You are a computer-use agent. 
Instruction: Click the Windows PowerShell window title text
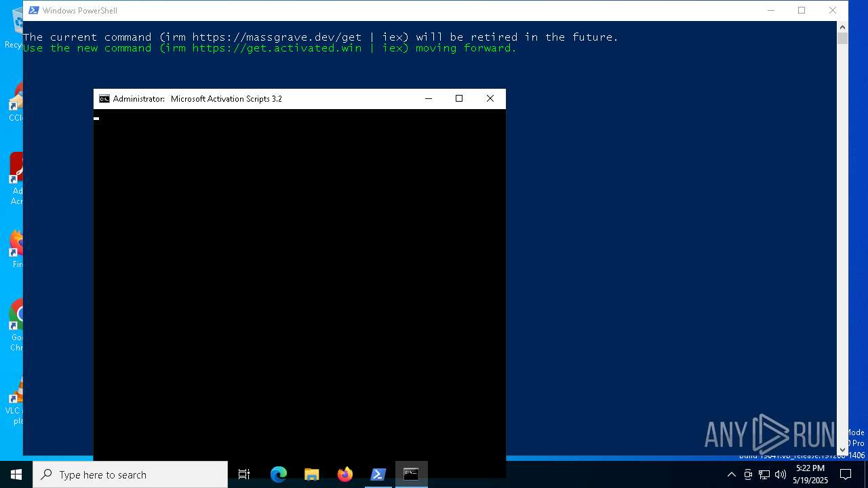click(x=80, y=11)
